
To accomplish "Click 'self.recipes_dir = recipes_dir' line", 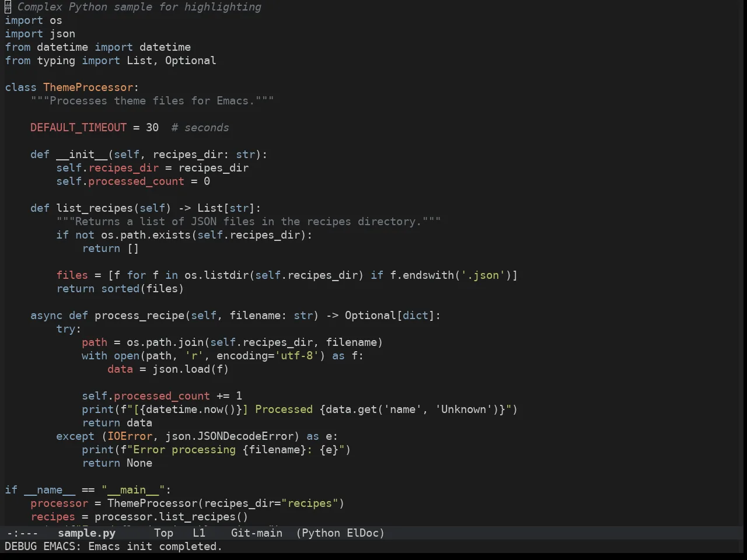I will pyautogui.click(x=152, y=168).
